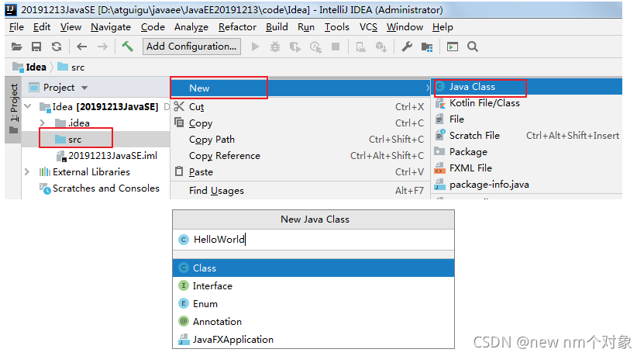Screen dimensions: 644x356
Task: Open the Project view dropdown
Action: 84,88
